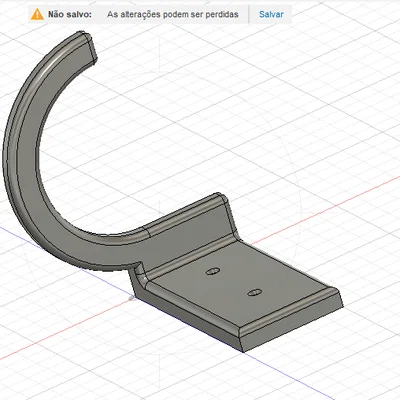Select the screw hole nearest the front edge
Screen dimensions: 400x400
point(255,292)
